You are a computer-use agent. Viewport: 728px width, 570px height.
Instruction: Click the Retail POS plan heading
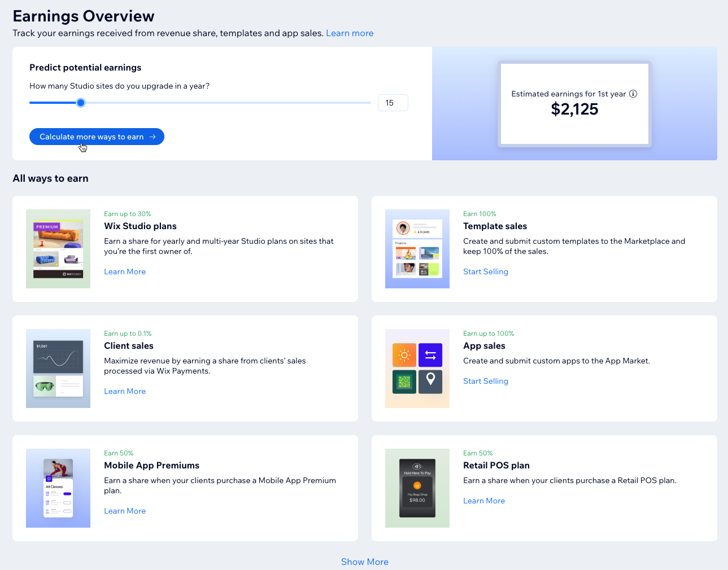[x=496, y=466]
